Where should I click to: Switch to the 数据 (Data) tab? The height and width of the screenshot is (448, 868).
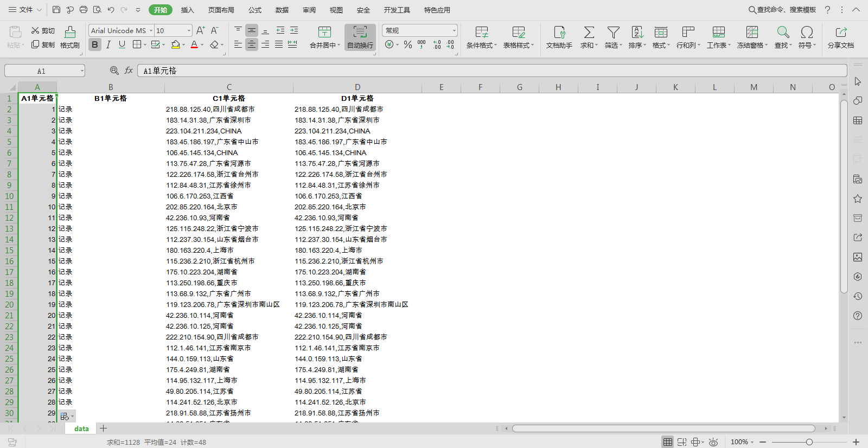coord(282,10)
